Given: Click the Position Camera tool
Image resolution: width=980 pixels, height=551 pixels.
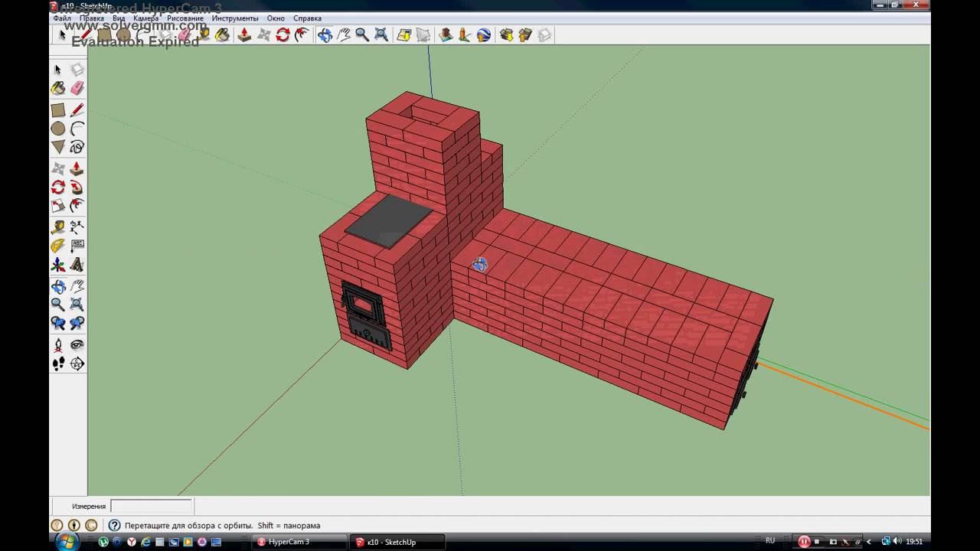Looking at the screenshot, I should [58, 345].
